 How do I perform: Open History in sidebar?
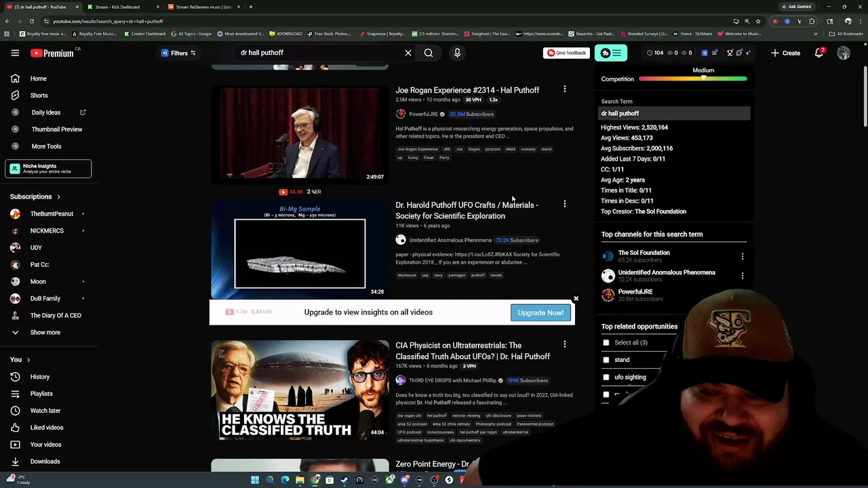[x=39, y=377]
